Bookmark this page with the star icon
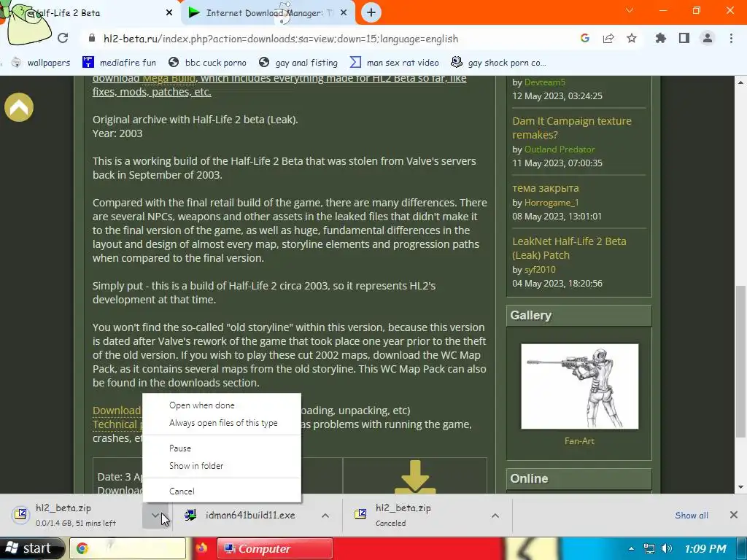The width and height of the screenshot is (747, 560). 632,38
